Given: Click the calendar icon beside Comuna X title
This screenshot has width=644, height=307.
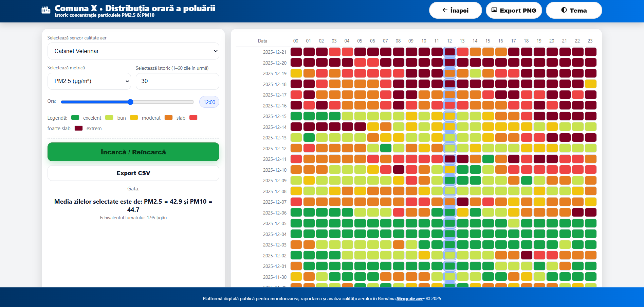Looking at the screenshot, I should (46, 10).
